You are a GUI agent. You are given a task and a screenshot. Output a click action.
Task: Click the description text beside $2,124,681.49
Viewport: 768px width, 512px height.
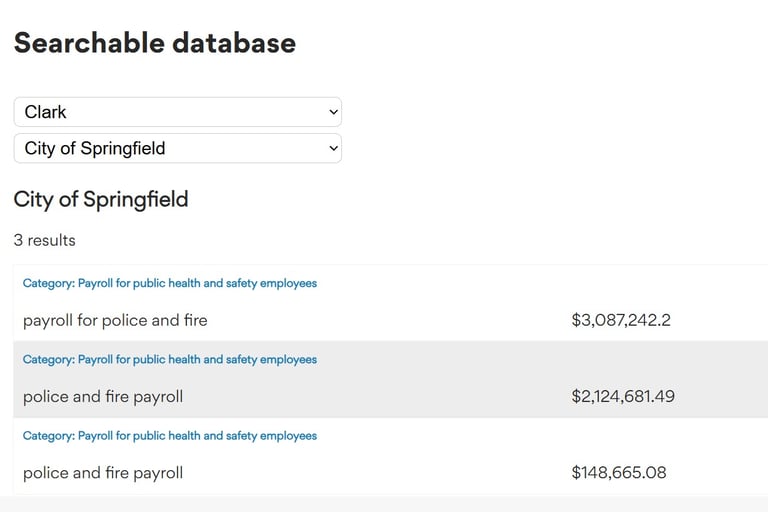pyautogui.click(x=103, y=396)
